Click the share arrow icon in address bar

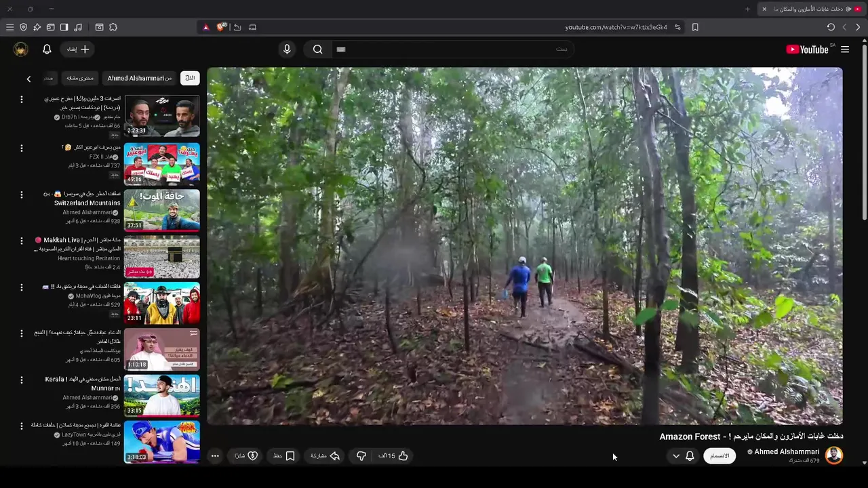click(x=237, y=27)
